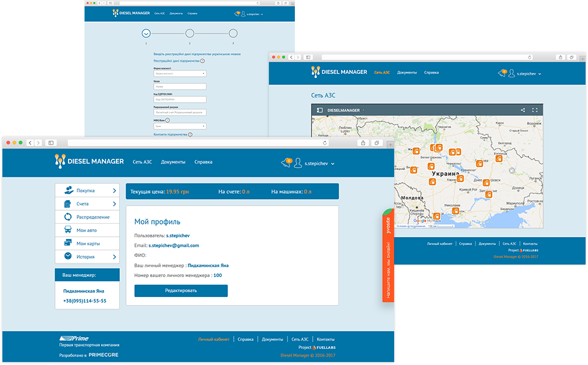Click Розрахунковий рахунок input field
The height and width of the screenshot is (365, 588).
180,112
